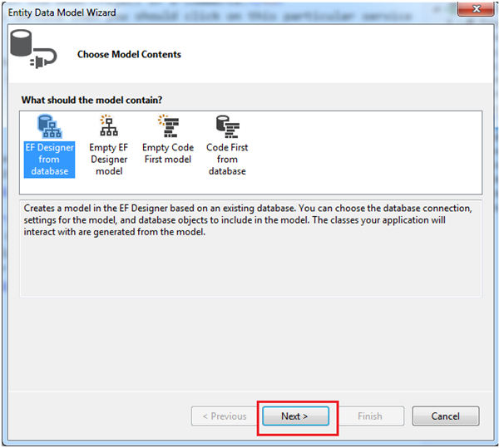
Task: Close the wizard with the X button
Action: (x=477, y=9)
